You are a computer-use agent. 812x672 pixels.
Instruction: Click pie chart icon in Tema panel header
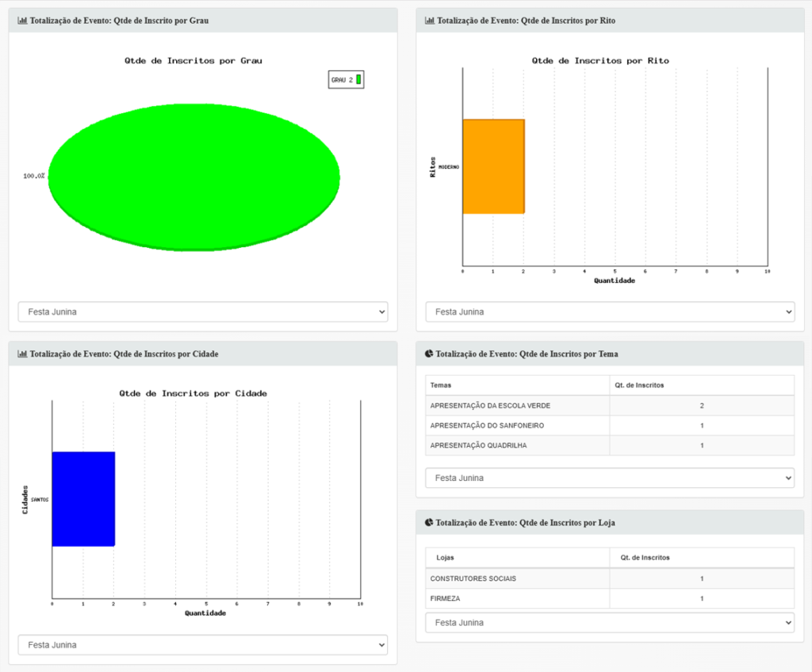tap(429, 354)
